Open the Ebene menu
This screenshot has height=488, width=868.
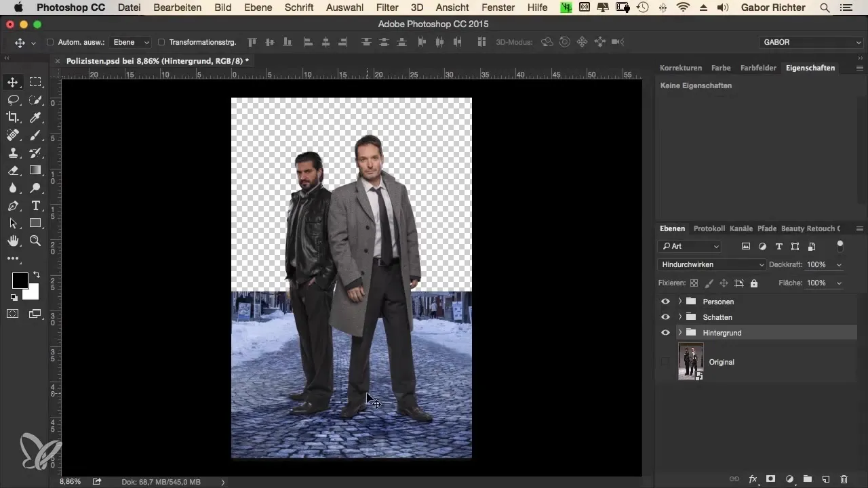[x=258, y=8]
